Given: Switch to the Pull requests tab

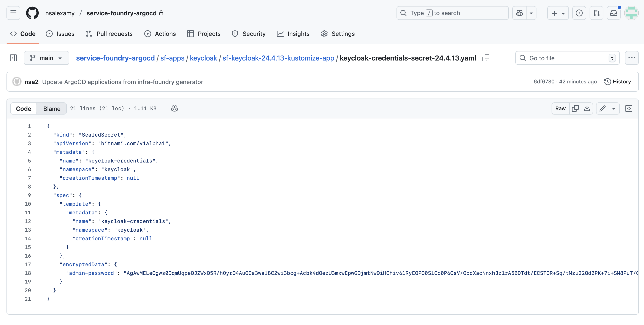Looking at the screenshot, I should (x=109, y=34).
